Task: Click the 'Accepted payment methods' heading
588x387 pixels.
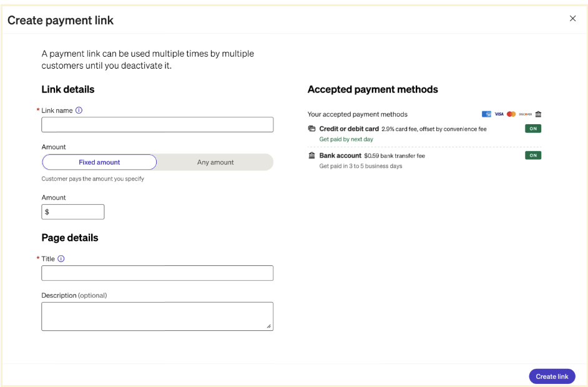Action: pyautogui.click(x=373, y=89)
